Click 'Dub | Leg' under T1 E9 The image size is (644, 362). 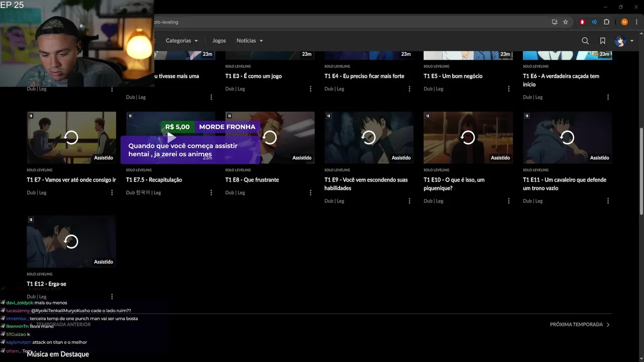334,201
